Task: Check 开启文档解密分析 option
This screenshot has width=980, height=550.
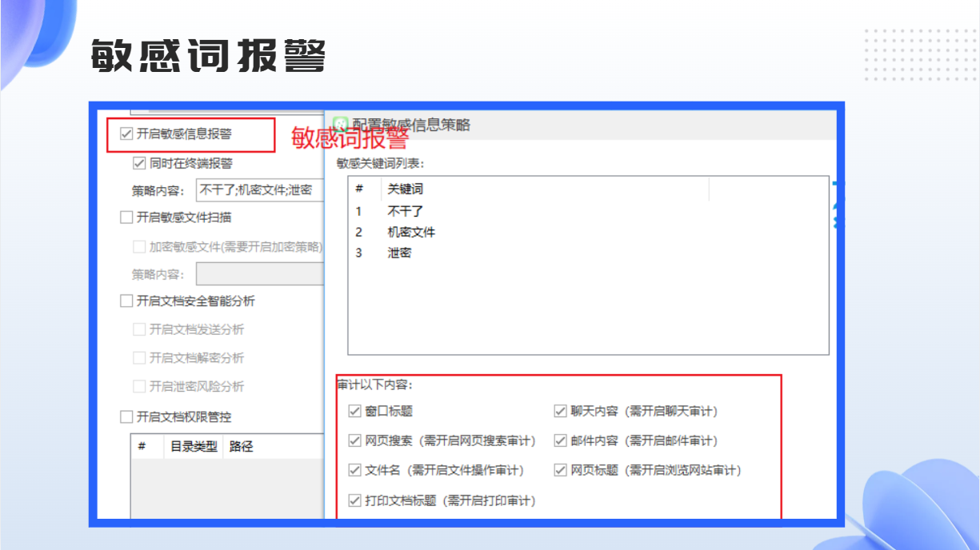Action: click(139, 358)
